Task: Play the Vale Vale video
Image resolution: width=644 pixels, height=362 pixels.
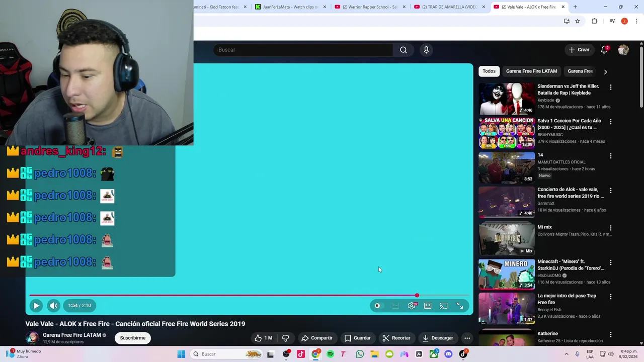Action: (36, 305)
